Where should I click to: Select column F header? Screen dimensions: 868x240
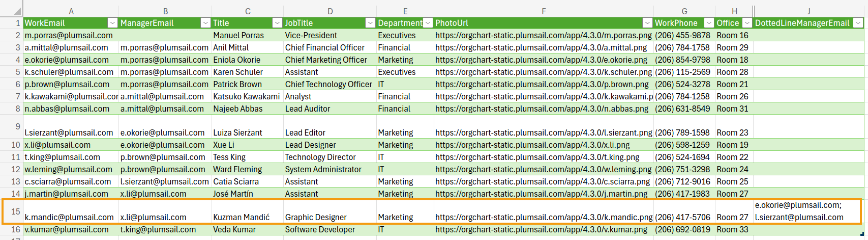click(544, 11)
